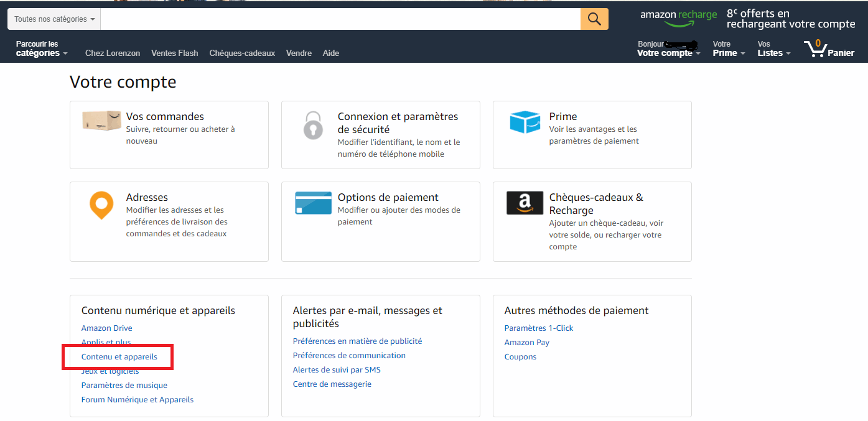Click the 8€ offerts en rechargeant text
Screen dimensions: 868x421
click(x=791, y=19)
